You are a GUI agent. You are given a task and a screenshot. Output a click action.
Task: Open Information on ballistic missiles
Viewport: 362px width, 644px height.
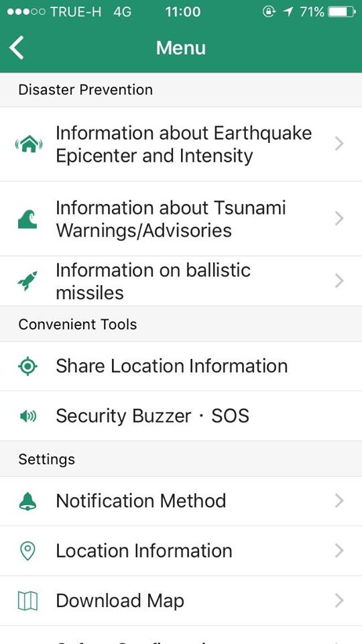pyautogui.click(x=181, y=281)
